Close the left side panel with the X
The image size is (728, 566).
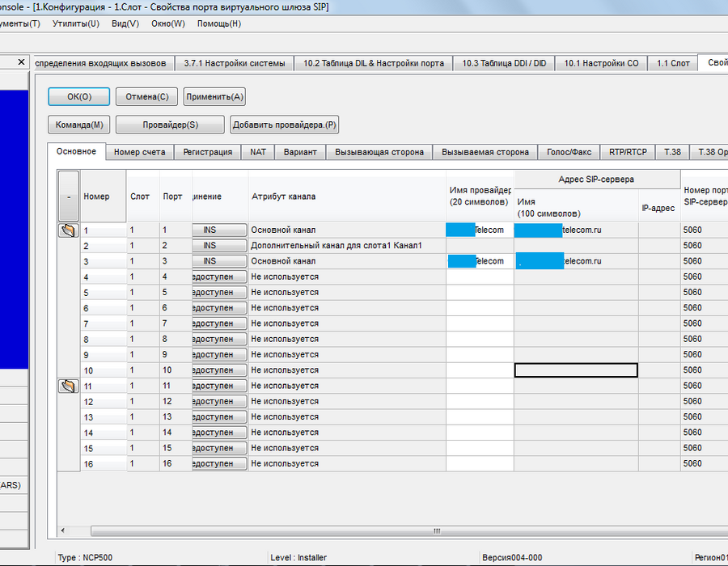click(x=21, y=61)
